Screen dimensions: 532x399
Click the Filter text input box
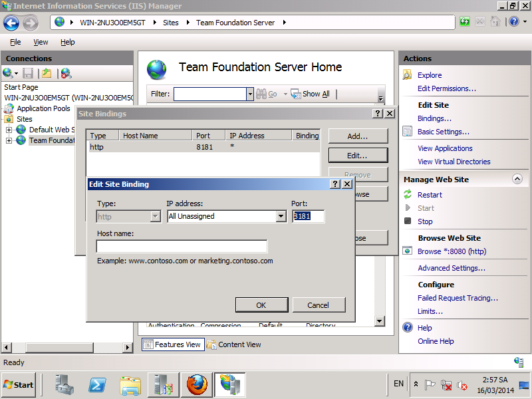(210, 94)
